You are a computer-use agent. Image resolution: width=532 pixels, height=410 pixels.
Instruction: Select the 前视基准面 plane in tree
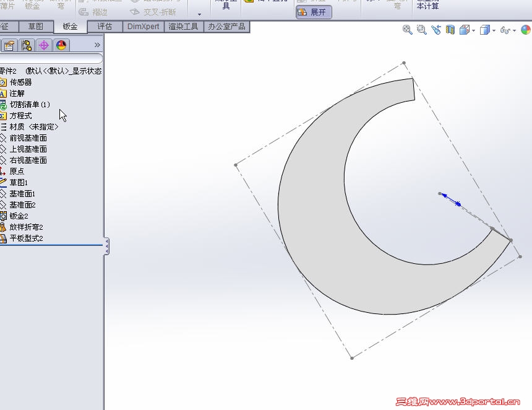pos(28,138)
